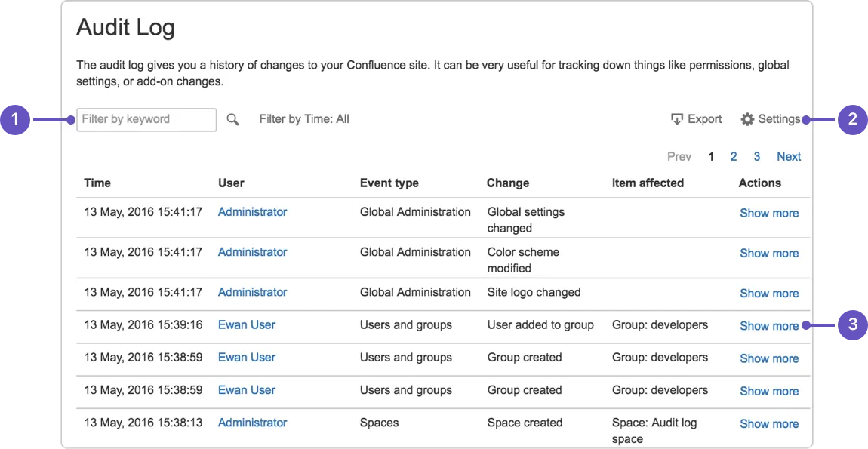Show more for Space created row

(x=769, y=423)
